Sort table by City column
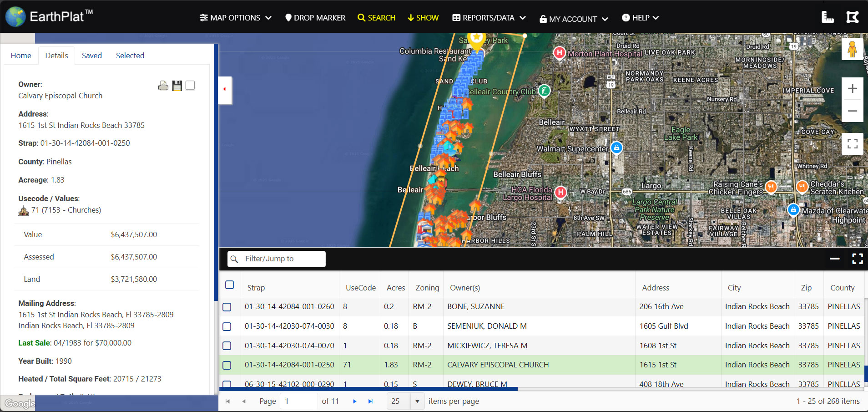 734,288
